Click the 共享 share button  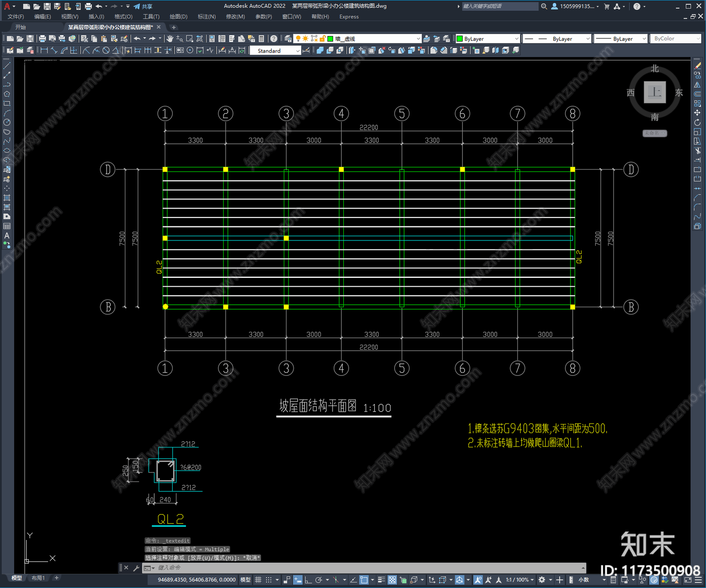tap(143, 6)
